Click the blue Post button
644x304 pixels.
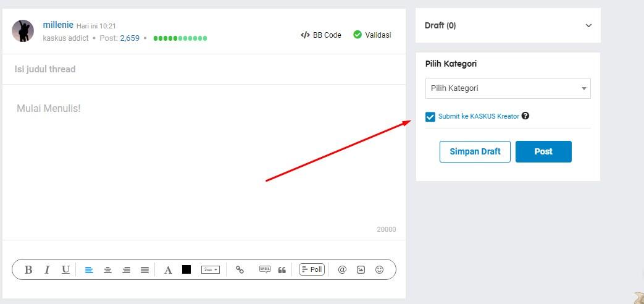click(x=543, y=151)
